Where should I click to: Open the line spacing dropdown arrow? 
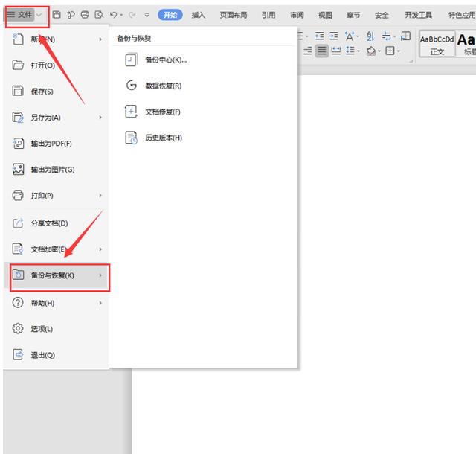(x=358, y=51)
